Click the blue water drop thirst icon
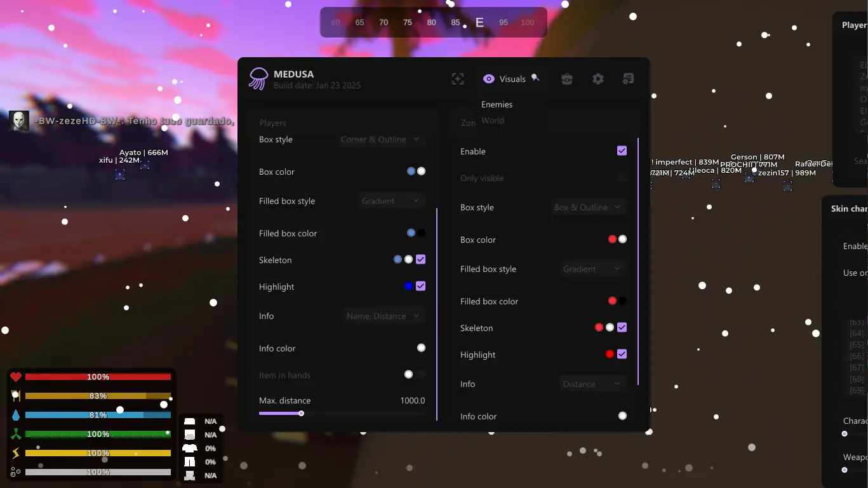 [16, 415]
